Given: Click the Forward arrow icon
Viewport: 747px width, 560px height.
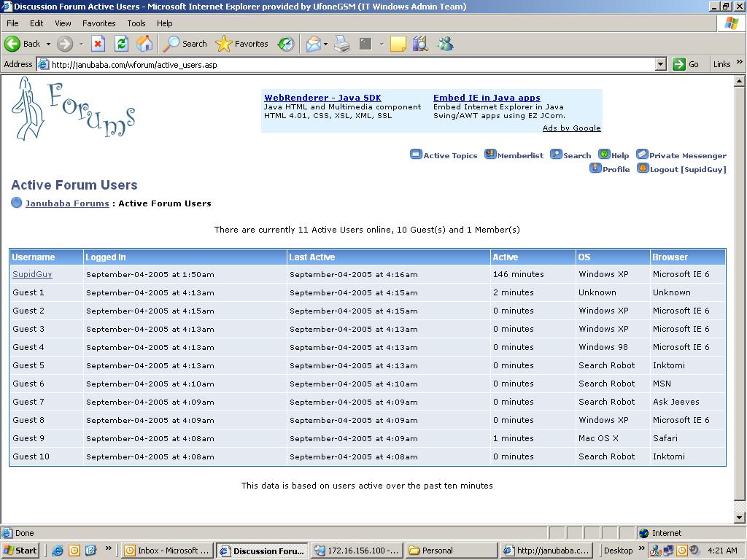Looking at the screenshot, I should 65,44.
